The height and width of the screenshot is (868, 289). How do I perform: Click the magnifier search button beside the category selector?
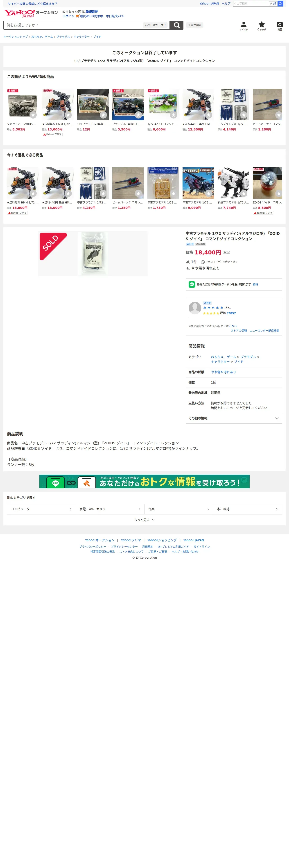click(x=176, y=25)
